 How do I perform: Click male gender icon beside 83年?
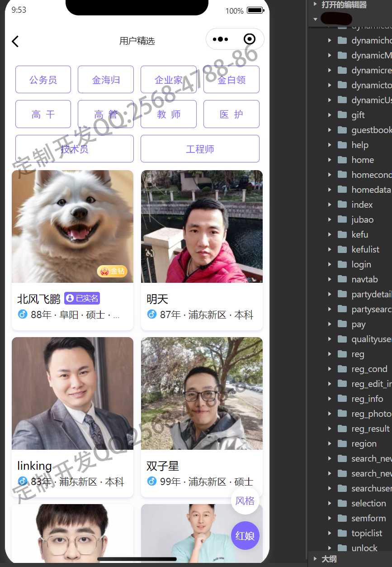(23, 481)
